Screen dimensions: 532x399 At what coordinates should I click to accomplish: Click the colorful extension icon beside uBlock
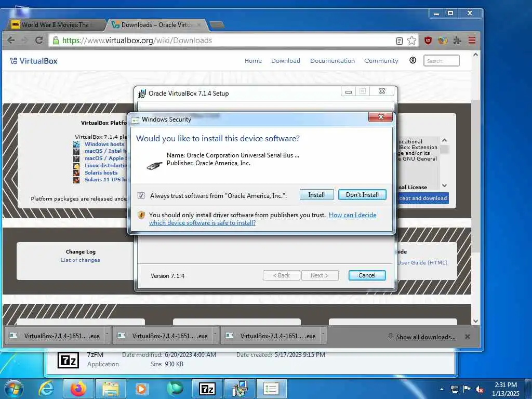point(443,41)
